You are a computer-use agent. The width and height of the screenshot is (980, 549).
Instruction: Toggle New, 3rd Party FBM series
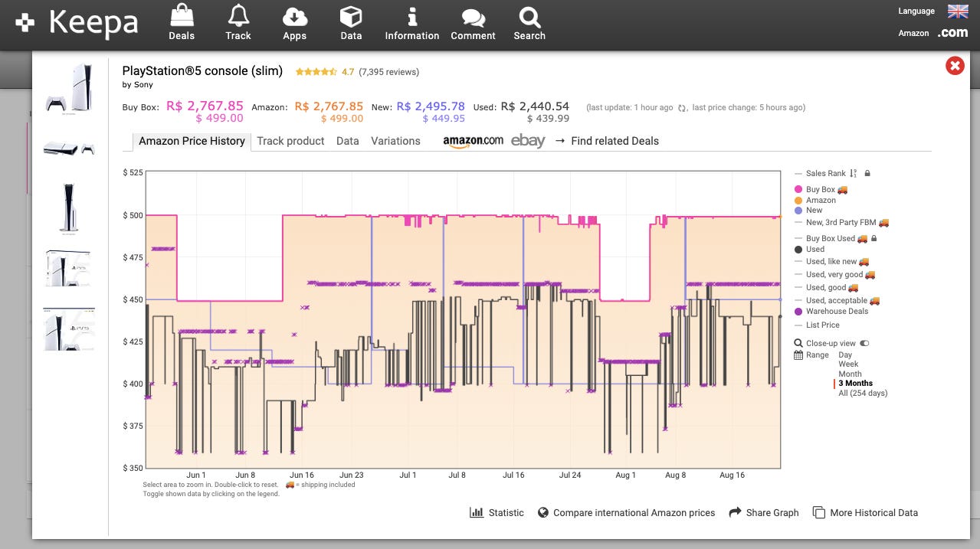[841, 223]
